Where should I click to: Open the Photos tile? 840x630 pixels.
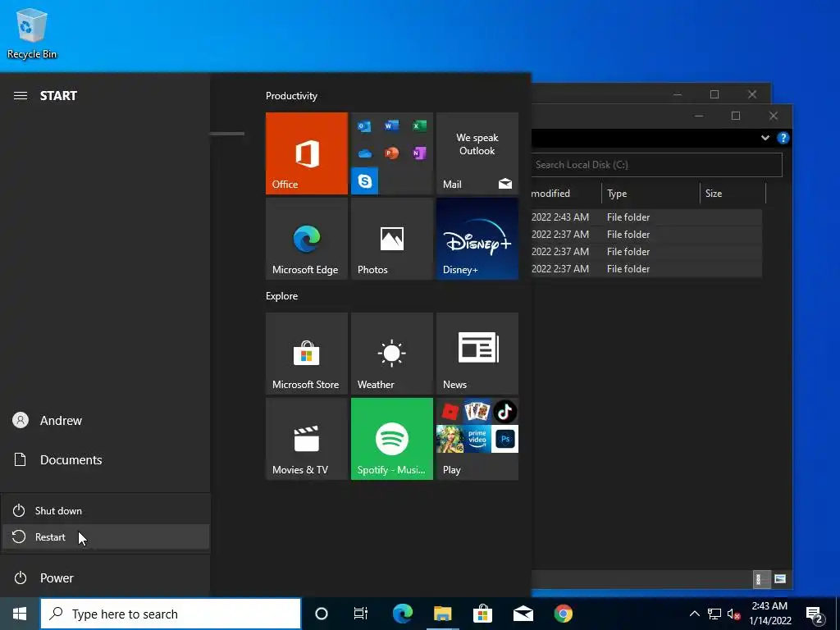[391, 239]
